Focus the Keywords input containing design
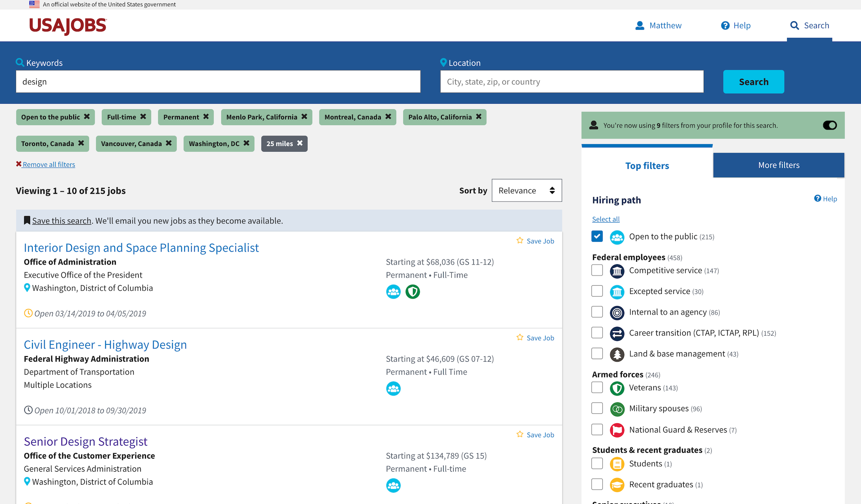Screen dimensions: 861x504 (218, 81)
